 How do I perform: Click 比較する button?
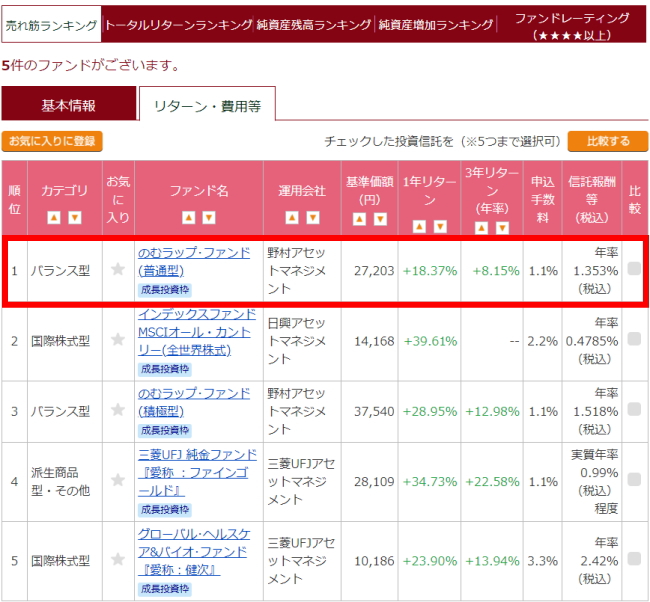[x=608, y=141]
